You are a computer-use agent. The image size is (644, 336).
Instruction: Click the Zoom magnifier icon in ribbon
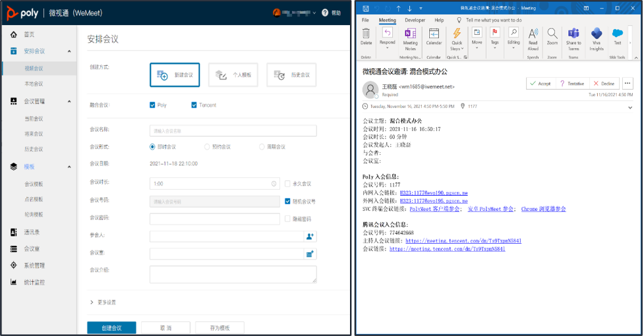552,34
